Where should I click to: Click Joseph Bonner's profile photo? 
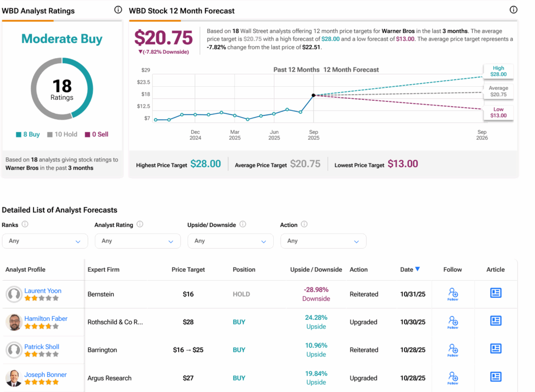coord(14,378)
